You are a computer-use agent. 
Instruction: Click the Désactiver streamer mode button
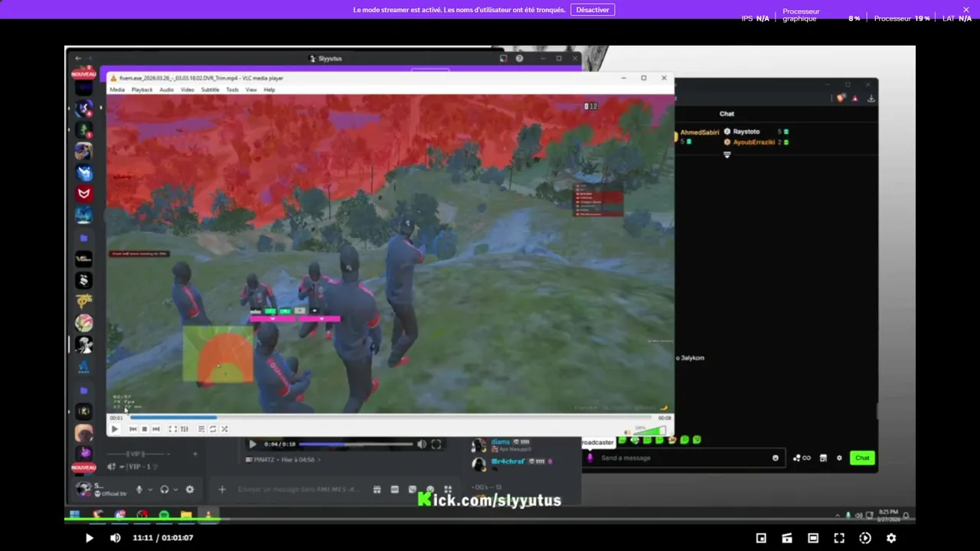592,10
